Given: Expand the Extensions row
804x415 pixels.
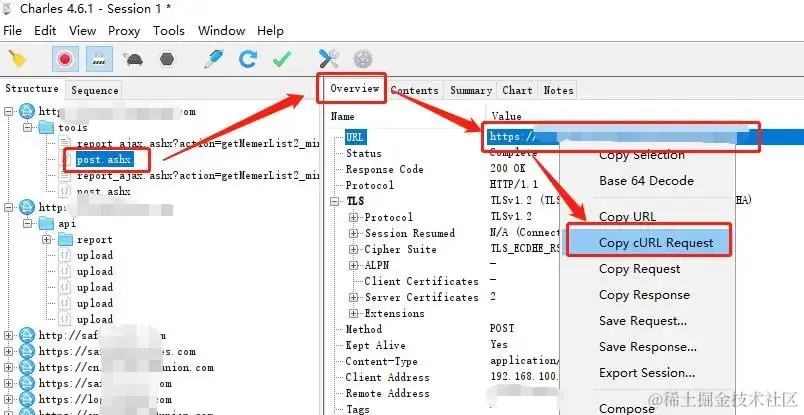Looking at the screenshot, I should pos(353,313).
